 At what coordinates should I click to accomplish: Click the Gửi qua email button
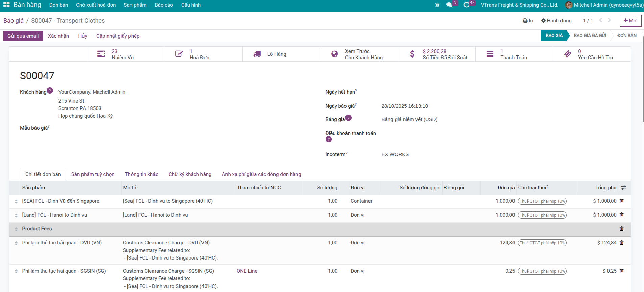click(x=23, y=36)
